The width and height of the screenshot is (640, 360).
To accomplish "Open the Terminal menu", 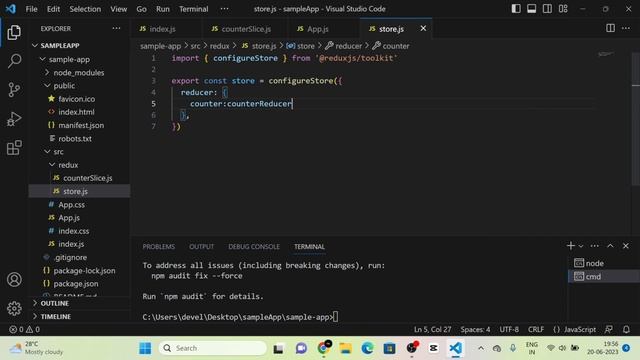I will (x=193, y=9).
